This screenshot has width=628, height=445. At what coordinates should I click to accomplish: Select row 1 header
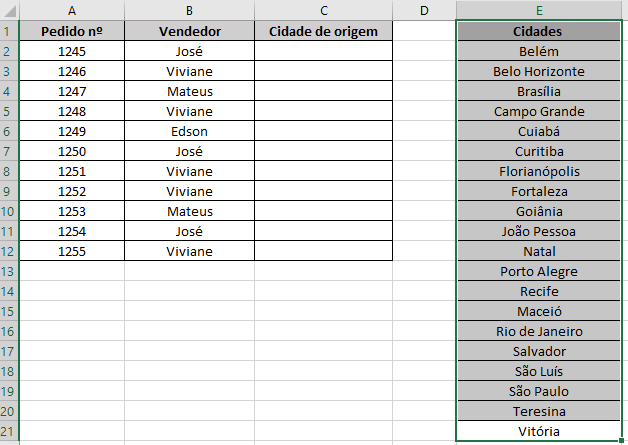pyautogui.click(x=9, y=32)
